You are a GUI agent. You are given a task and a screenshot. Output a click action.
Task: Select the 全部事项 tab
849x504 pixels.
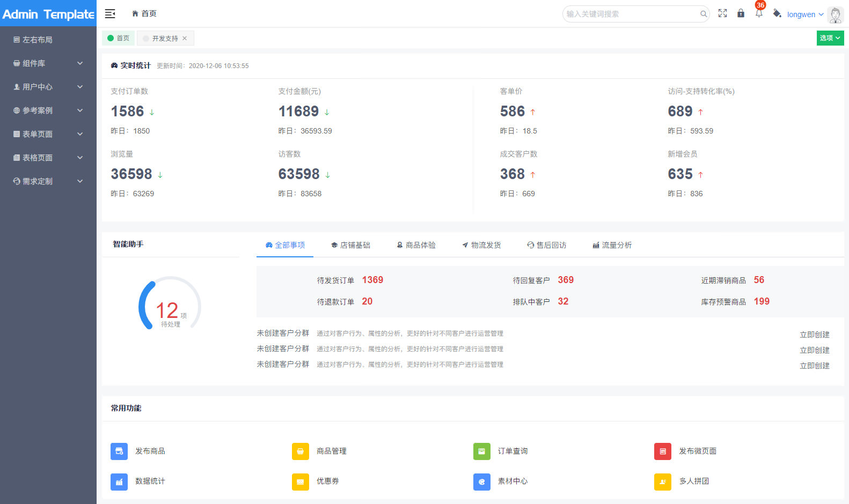[285, 245]
